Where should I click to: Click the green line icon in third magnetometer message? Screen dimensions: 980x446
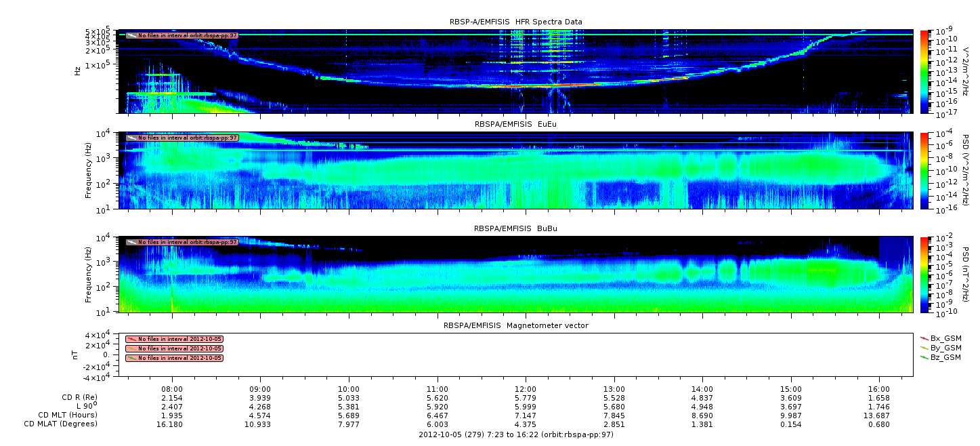[131, 358]
